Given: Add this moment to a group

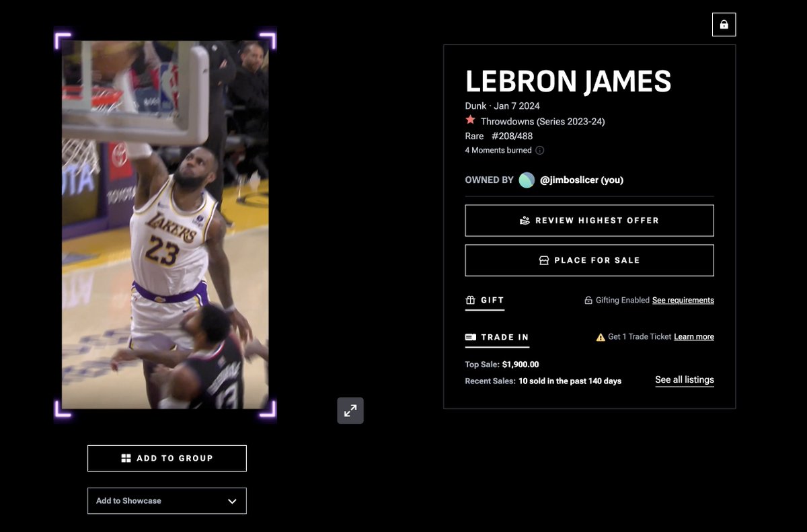Looking at the screenshot, I should pyautogui.click(x=167, y=458).
